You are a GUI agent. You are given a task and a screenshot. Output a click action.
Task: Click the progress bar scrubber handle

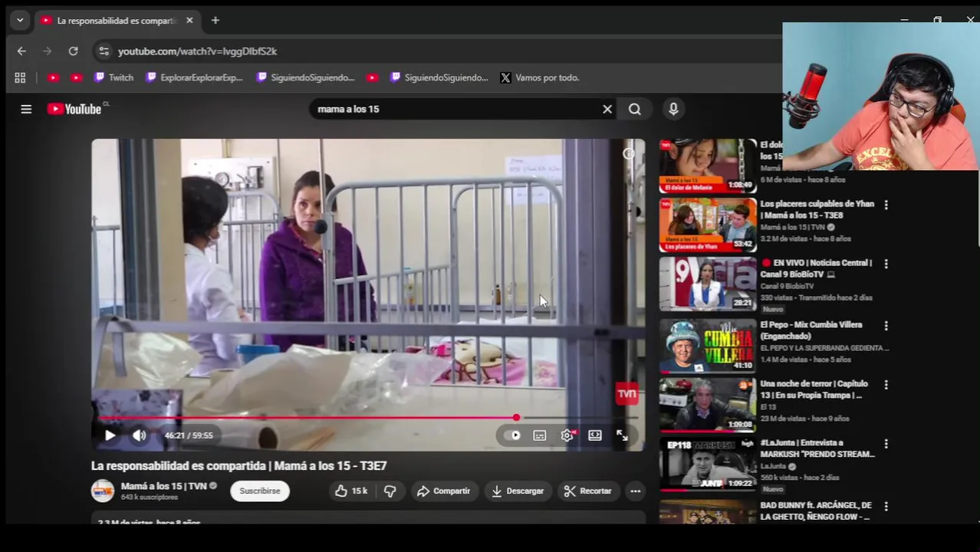516,418
